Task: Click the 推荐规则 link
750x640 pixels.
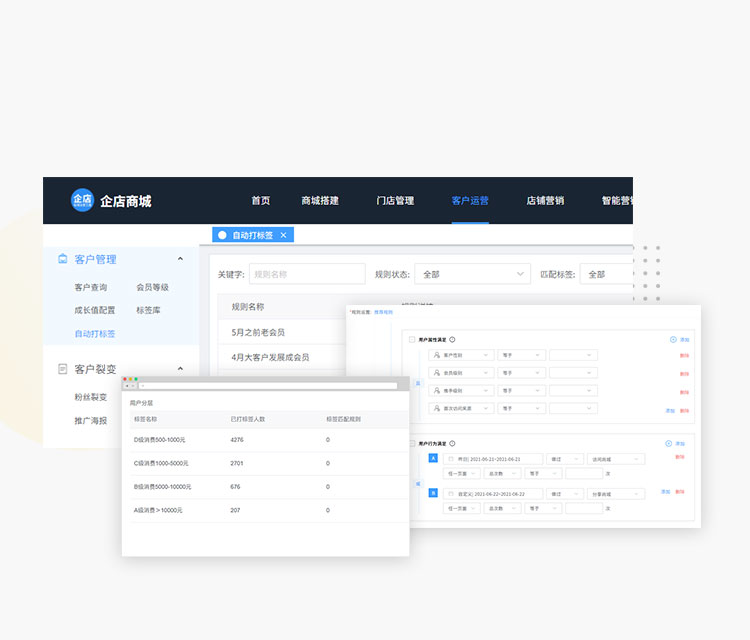Action: 384,312
